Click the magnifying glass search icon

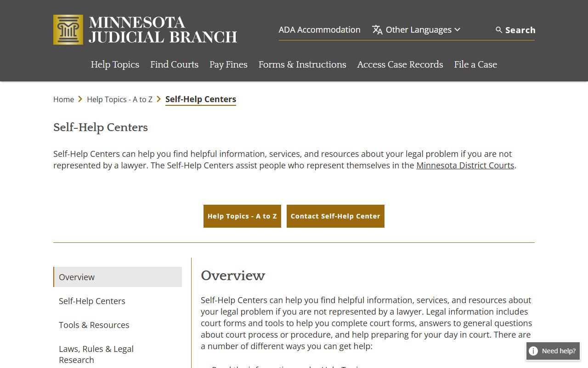click(499, 30)
